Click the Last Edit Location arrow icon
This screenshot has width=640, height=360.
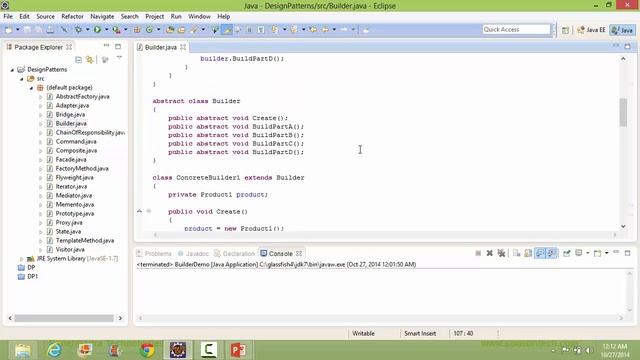click(313, 29)
